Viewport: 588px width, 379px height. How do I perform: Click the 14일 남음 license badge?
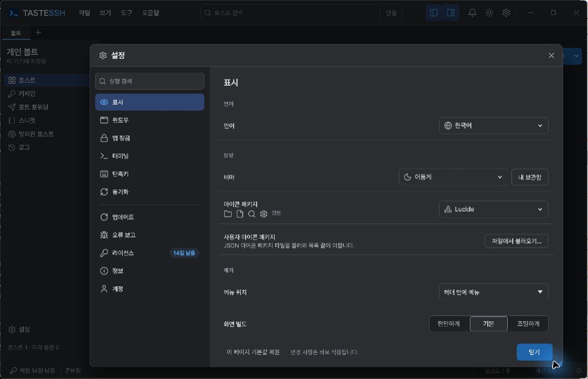(x=184, y=253)
